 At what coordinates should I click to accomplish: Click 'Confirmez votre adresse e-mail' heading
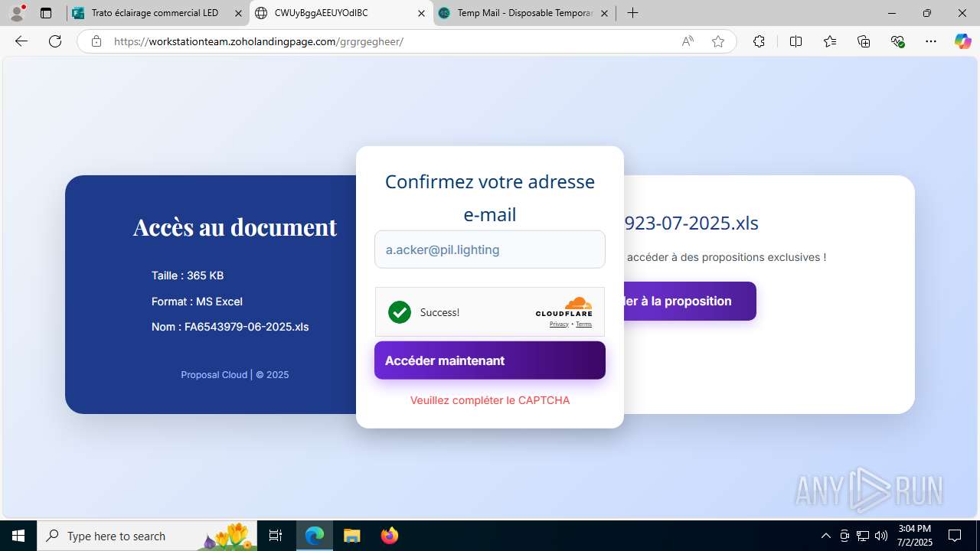coord(490,198)
